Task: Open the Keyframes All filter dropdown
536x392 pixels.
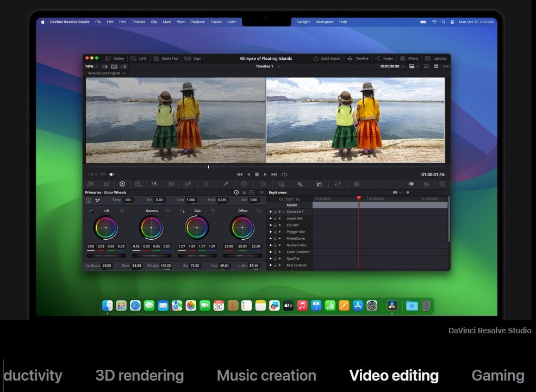Action: coord(397,192)
